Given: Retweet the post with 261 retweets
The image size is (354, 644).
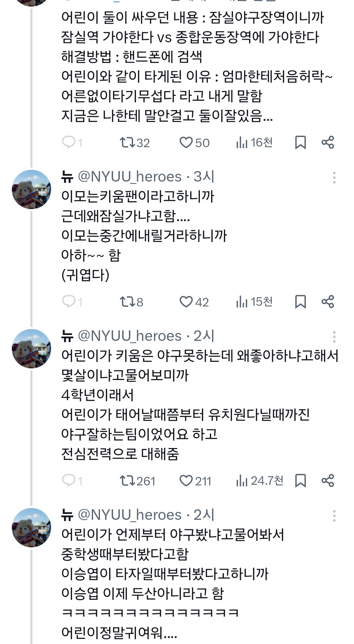Looking at the screenshot, I should coord(127,481).
